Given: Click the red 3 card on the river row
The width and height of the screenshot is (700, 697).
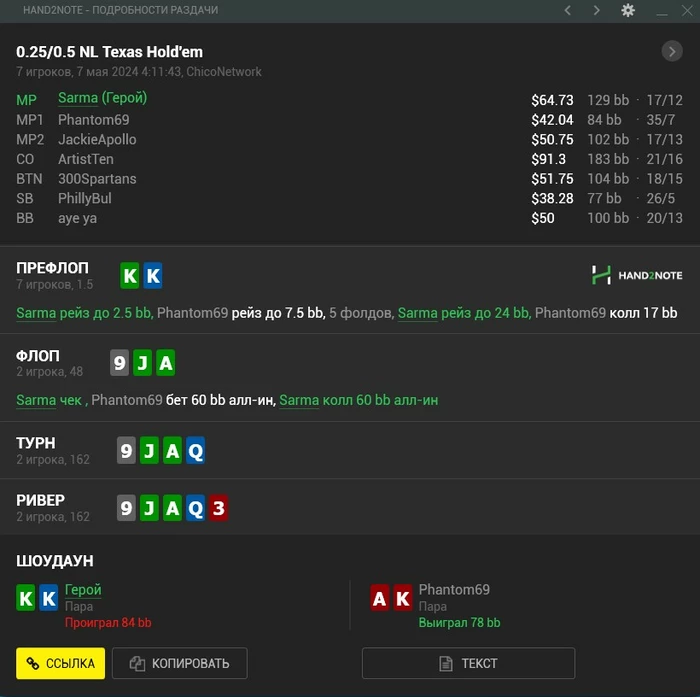Looking at the screenshot, I should (219, 508).
